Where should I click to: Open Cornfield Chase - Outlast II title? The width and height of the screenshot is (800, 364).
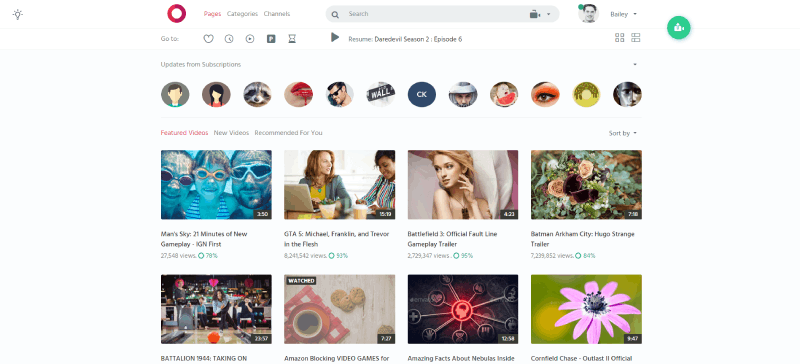pyautogui.click(x=582, y=359)
